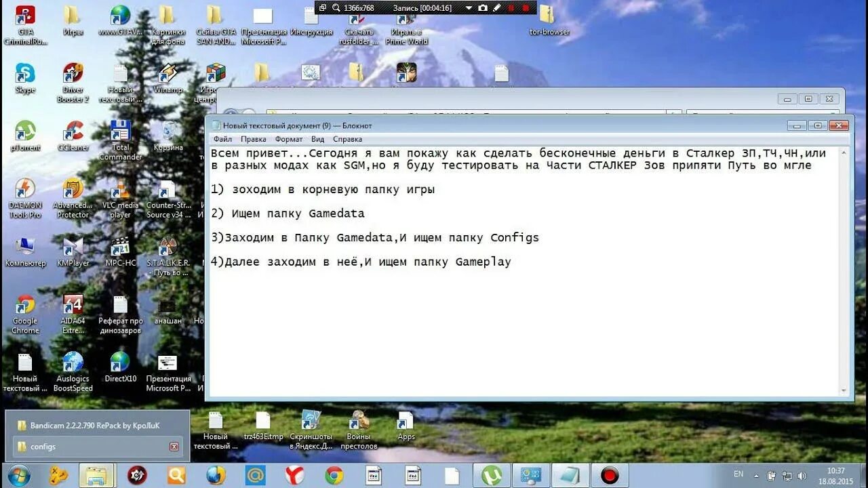Open the GTA Criminal Russia desktop shortcut
The width and height of the screenshot is (868, 488).
(25, 25)
